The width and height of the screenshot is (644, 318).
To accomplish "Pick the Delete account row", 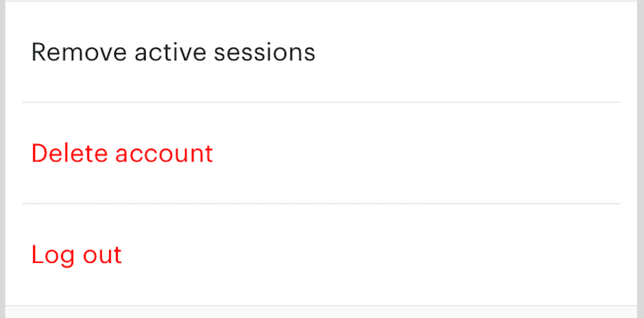I will (321, 153).
